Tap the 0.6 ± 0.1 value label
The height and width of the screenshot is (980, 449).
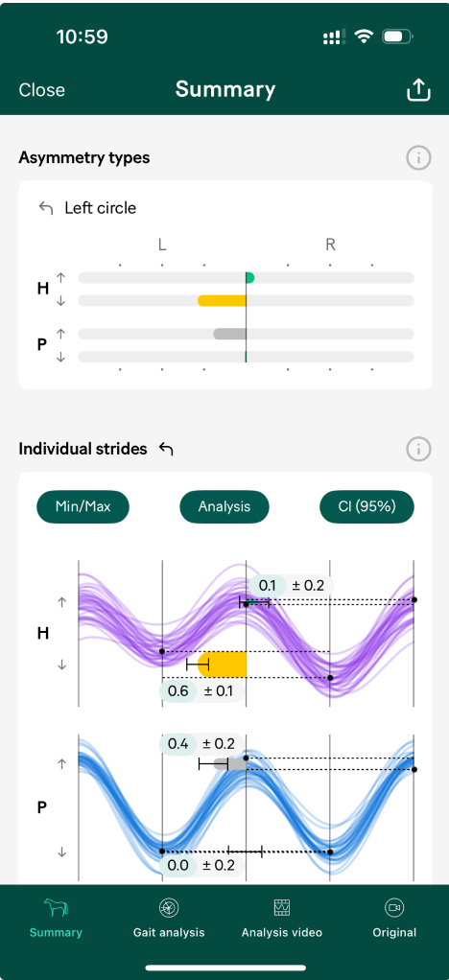(x=202, y=692)
